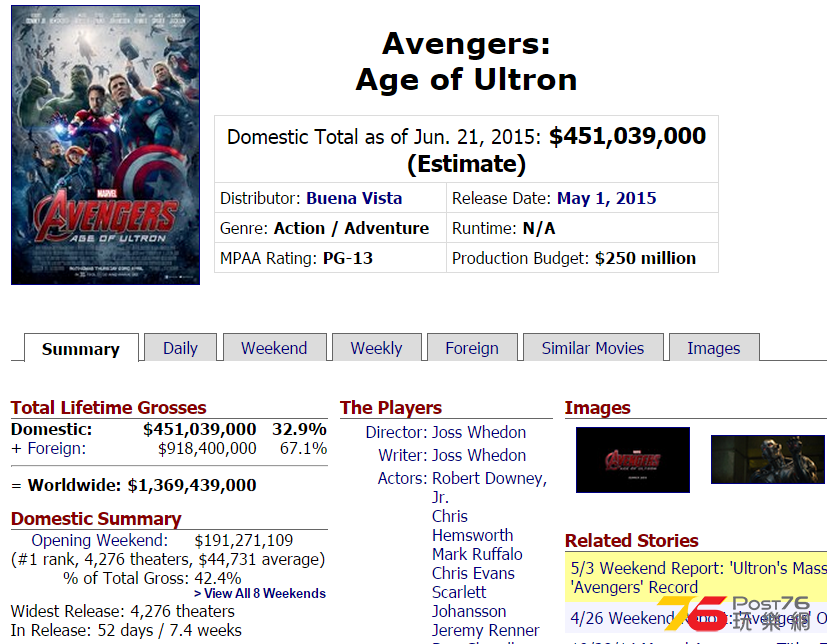Screen dimensions: 827x644
Task: Switch to the Daily tab
Action: click(180, 348)
